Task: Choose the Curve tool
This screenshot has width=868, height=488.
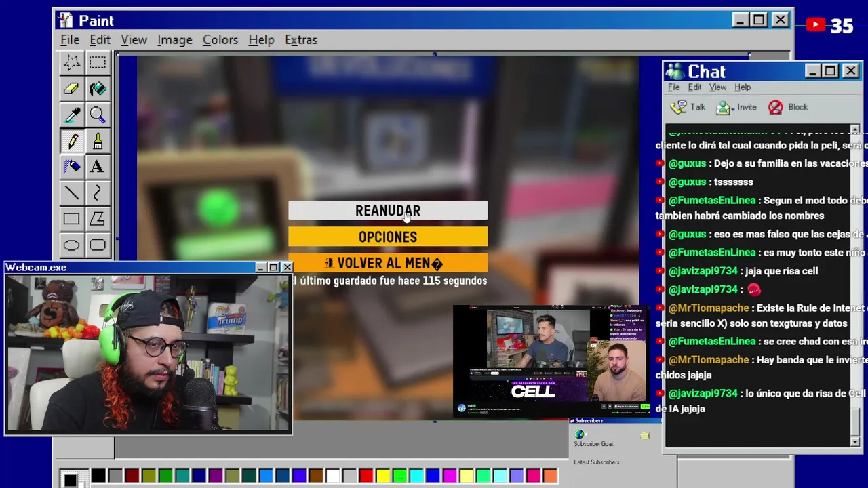Action: [97, 193]
